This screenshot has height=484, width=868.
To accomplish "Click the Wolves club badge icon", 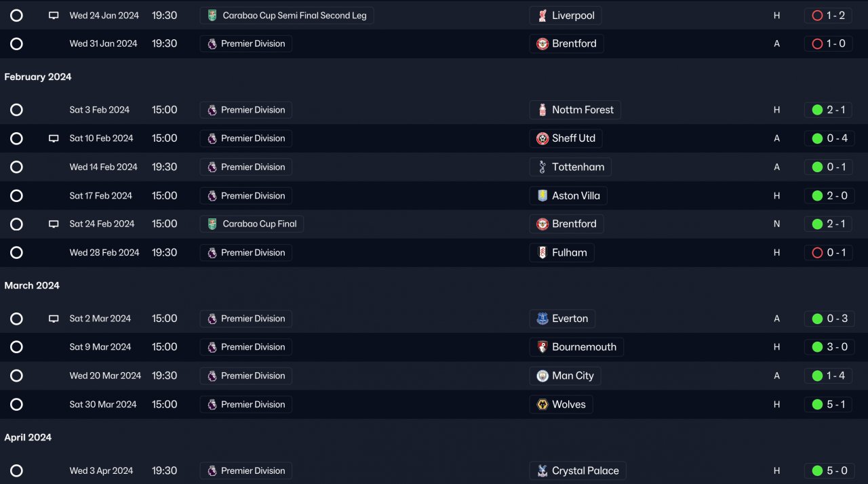I will pos(542,405).
